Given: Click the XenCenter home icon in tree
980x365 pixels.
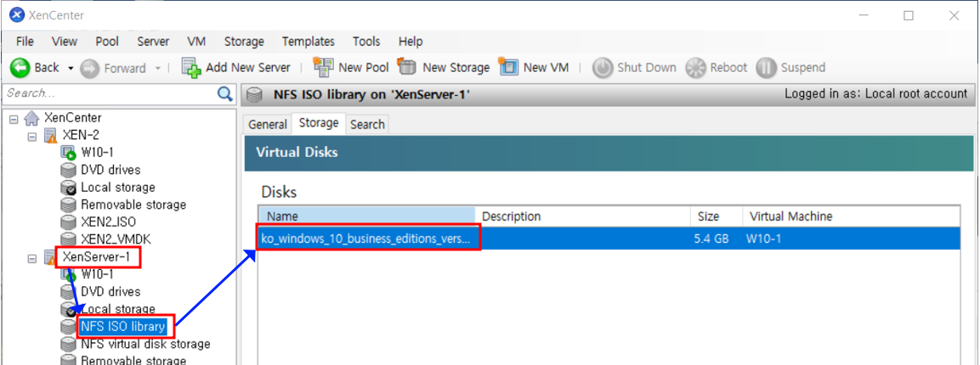Looking at the screenshot, I should [x=31, y=117].
